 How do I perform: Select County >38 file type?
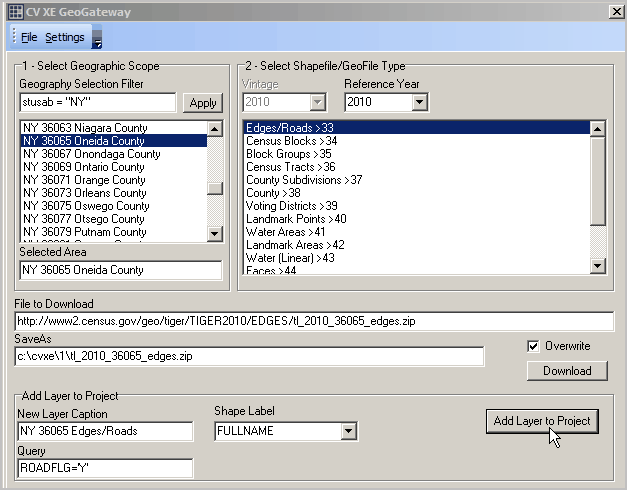(x=417, y=193)
